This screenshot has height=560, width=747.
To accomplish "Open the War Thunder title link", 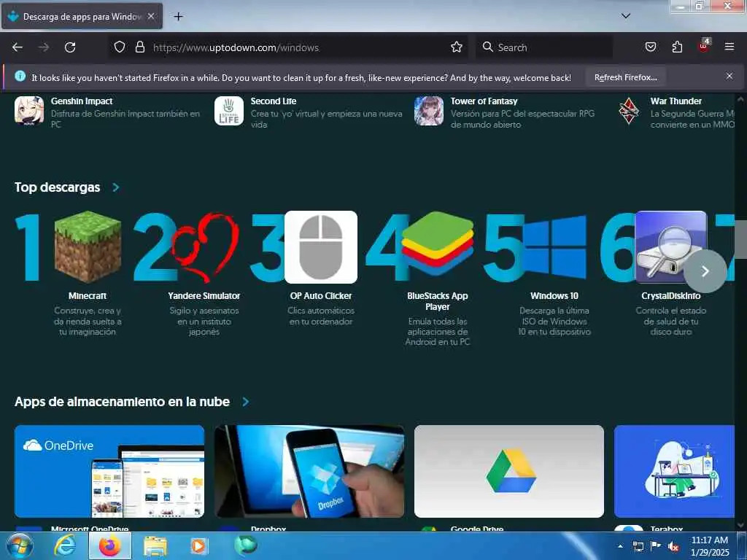I will tap(676, 101).
